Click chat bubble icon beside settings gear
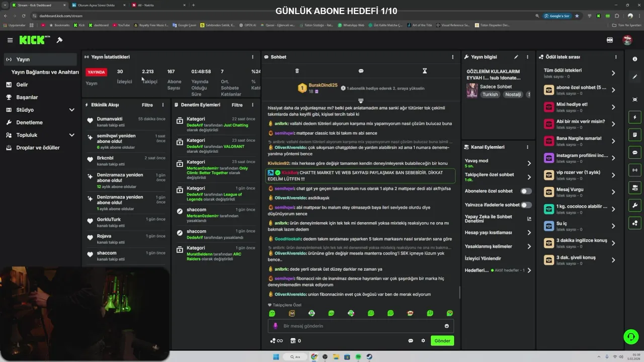This screenshot has height=362, width=644. point(411,340)
